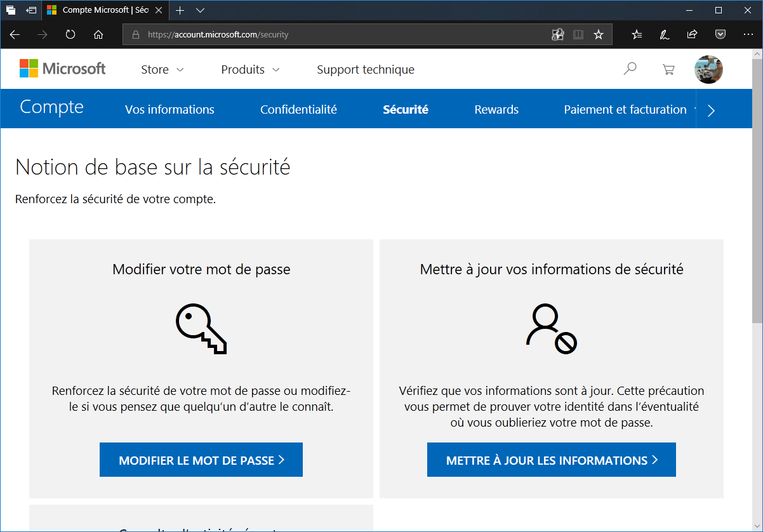763x532 pixels.
Task: Open Edge settings and more menu
Action: (748, 35)
